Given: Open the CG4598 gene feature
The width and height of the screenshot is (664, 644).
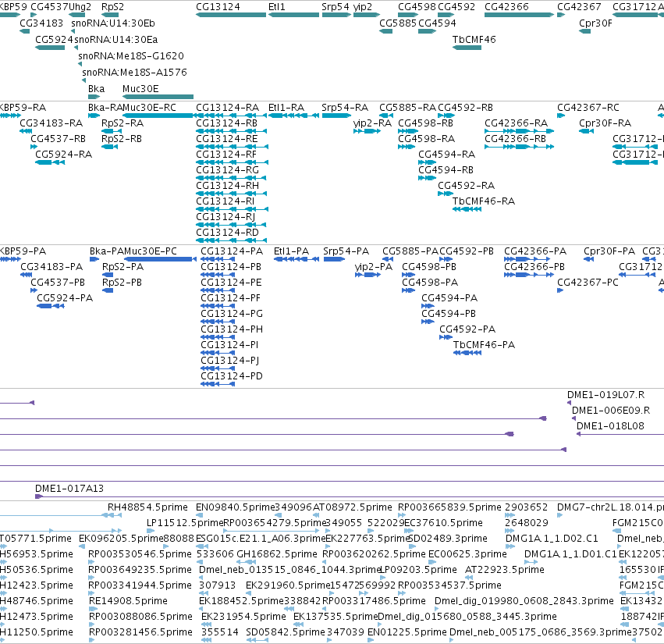Looking at the screenshot, I should coord(407,15).
